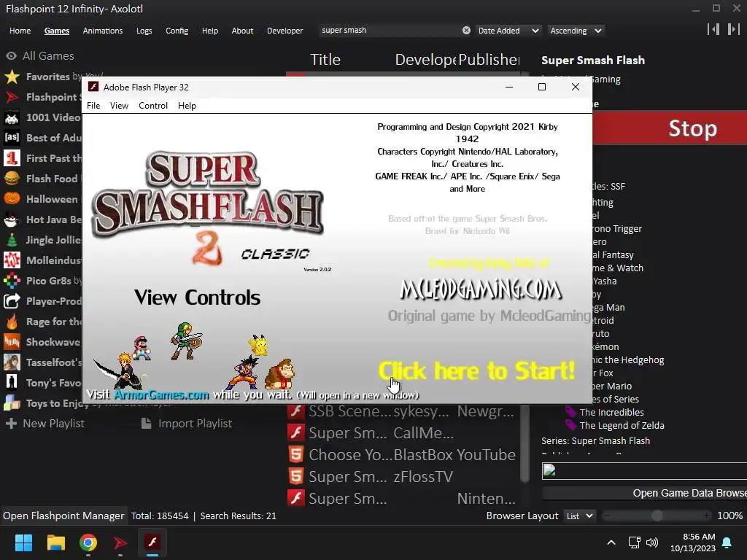Viewport: 747px width, 560px height.
Task: Click the First Past the Post icon
Action: point(12,158)
